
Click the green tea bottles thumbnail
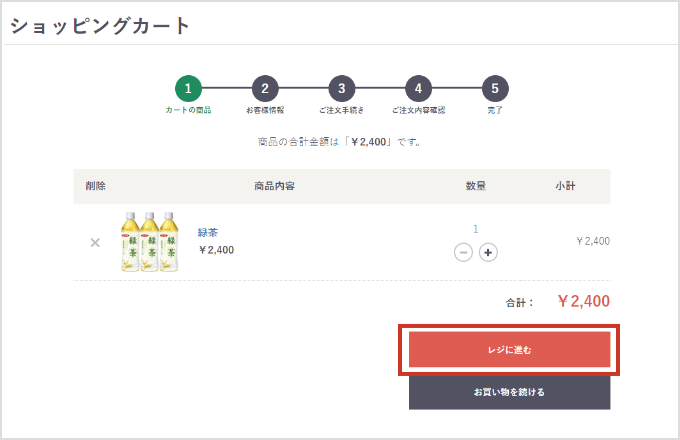pos(149,242)
